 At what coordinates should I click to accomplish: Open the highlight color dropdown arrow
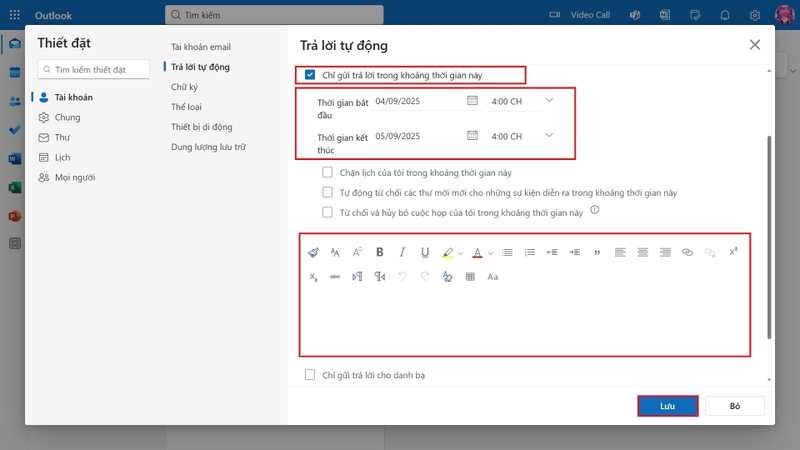[x=460, y=253]
